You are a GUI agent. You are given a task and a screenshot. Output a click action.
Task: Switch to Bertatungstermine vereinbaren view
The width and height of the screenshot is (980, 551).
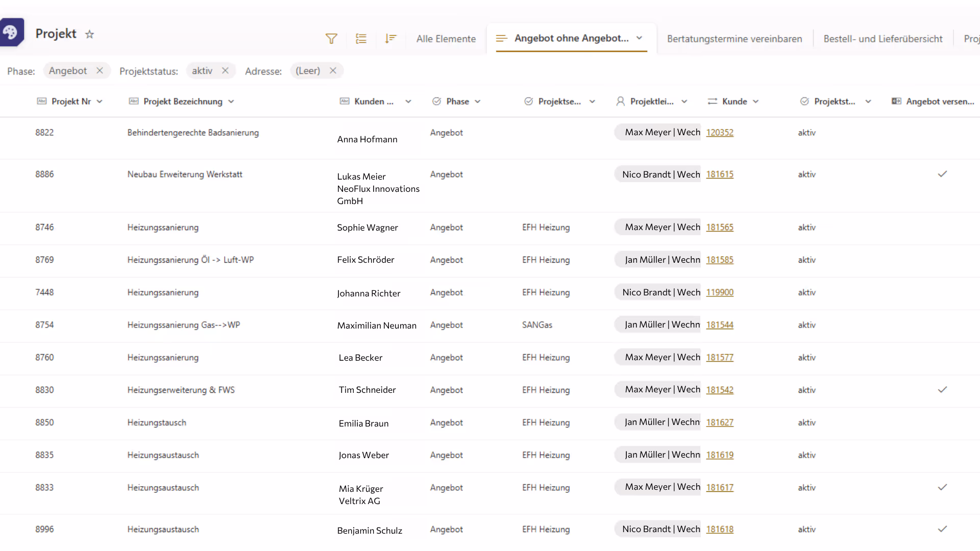[734, 39]
